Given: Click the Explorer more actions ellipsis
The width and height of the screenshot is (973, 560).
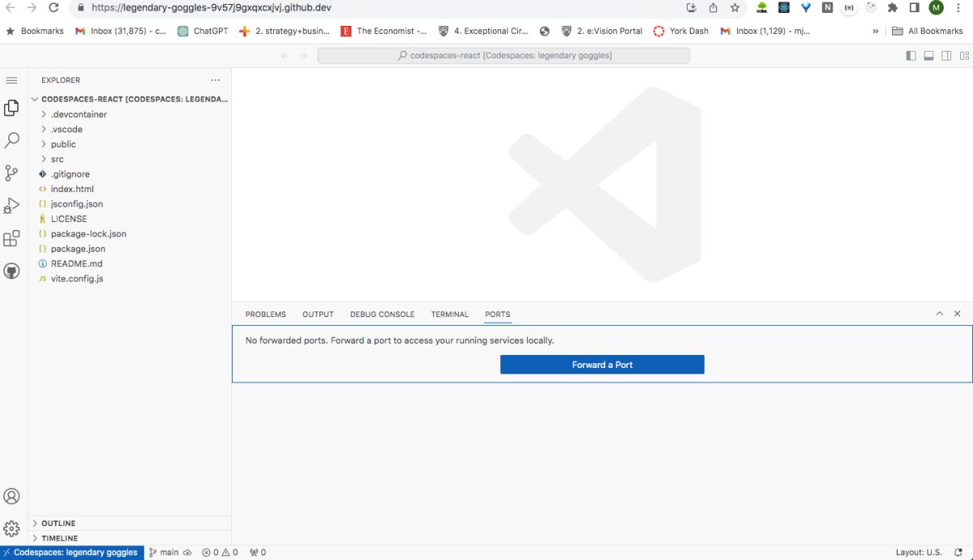Looking at the screenshot, I should pos(216,80).
